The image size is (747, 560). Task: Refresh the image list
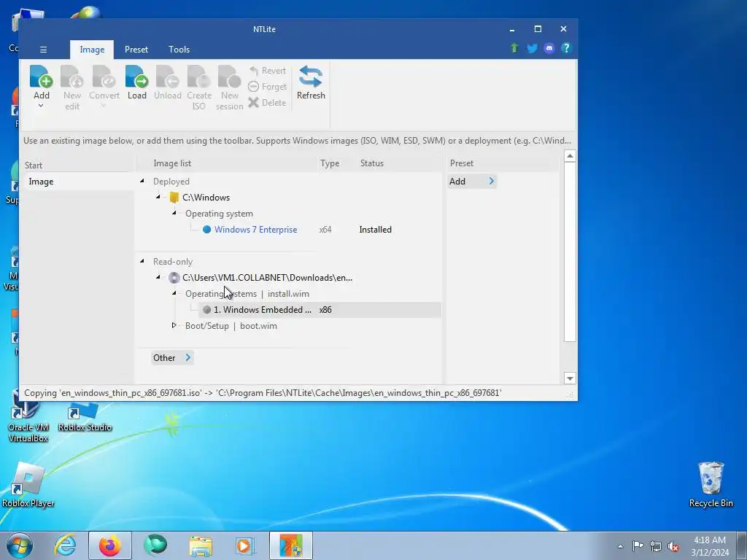(311, 82)
